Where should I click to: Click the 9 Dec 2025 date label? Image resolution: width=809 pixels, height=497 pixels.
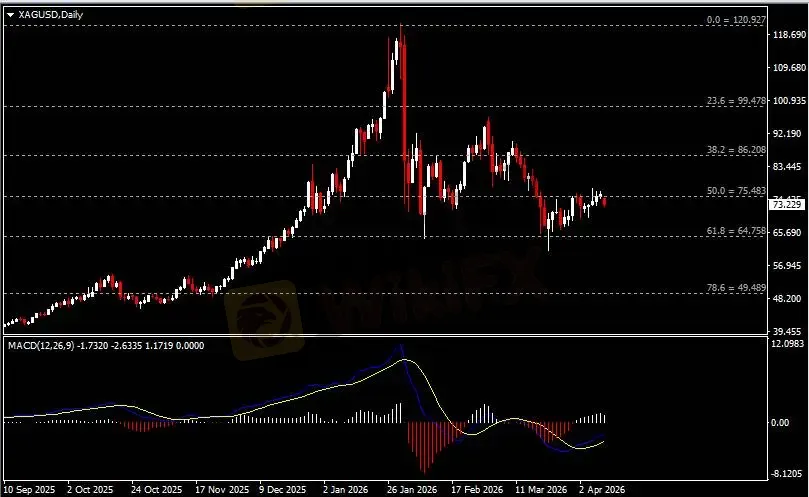(282, 489)
